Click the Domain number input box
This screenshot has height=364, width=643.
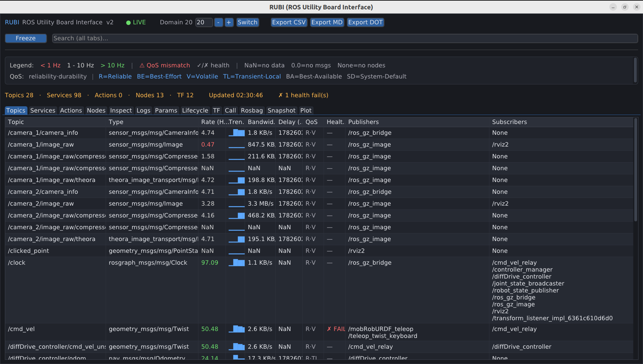tap(204, 22)
